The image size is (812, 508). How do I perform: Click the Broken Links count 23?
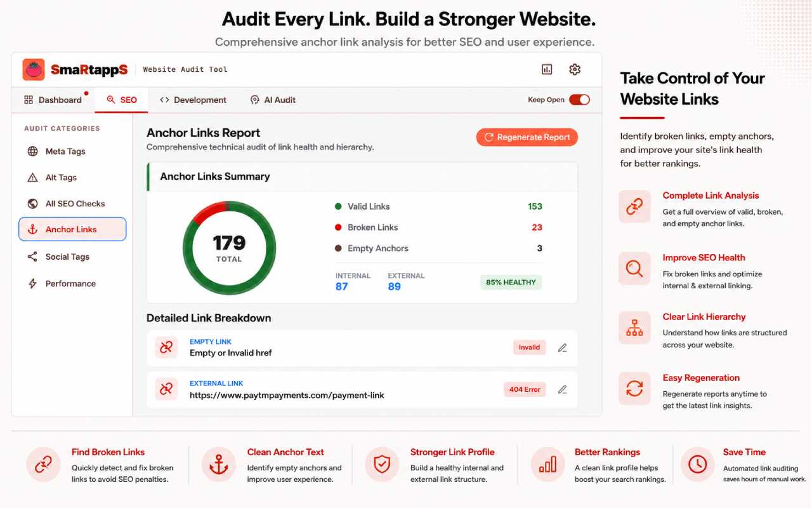[537, 227]
